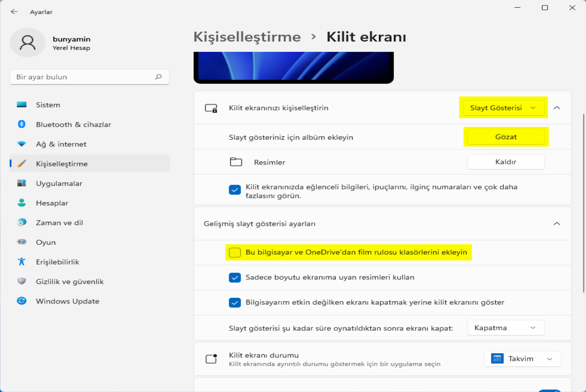Open Zaman ve dil settings
This screenshot has height=392, width=586.
pyautogui.click(x=89, y=222)
